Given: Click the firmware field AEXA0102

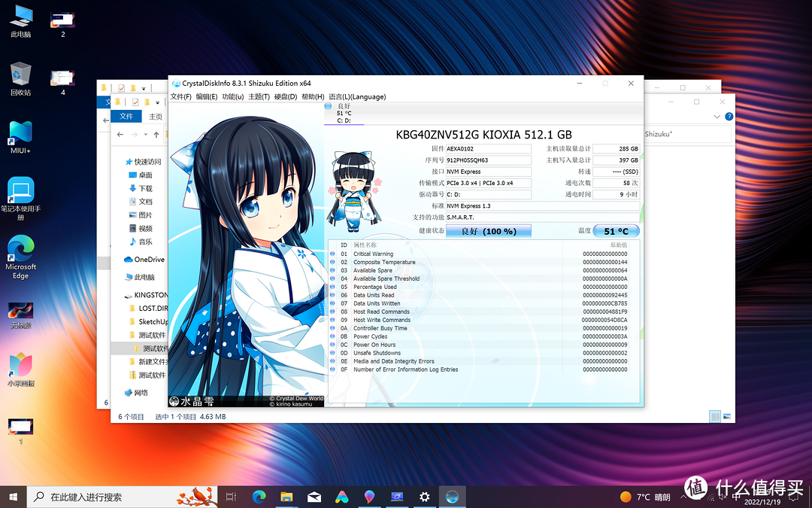Looking at the screenshot, I should tap(489, 149).
